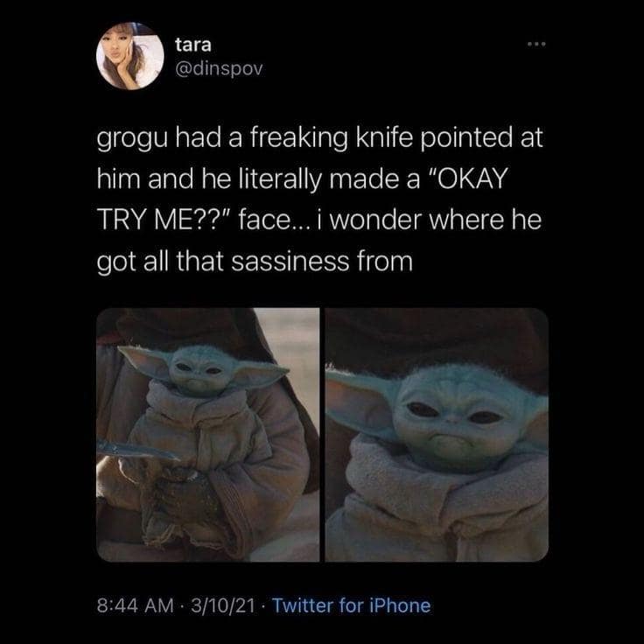This screenshot has width=644, height=644.
Task: Click the gloved hand holding Grogu
Action: 183,499
